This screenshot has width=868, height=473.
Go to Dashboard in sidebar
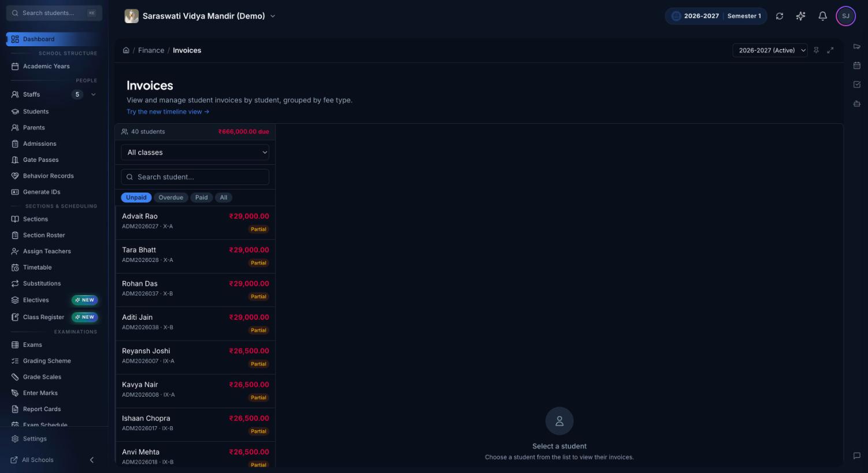point(54,39)
